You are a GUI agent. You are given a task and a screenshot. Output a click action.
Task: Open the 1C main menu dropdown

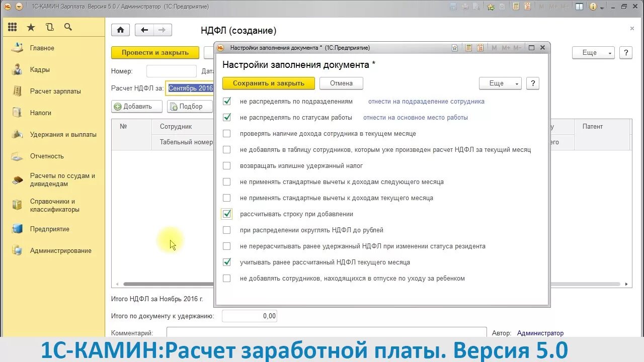pyautogui.click(x=19, y=7)
